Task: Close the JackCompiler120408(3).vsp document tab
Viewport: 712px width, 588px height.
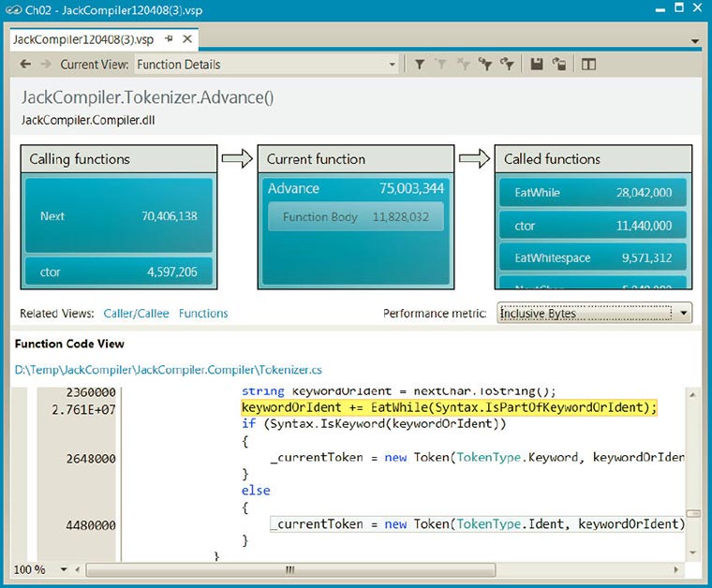Action: pos(187,40)
